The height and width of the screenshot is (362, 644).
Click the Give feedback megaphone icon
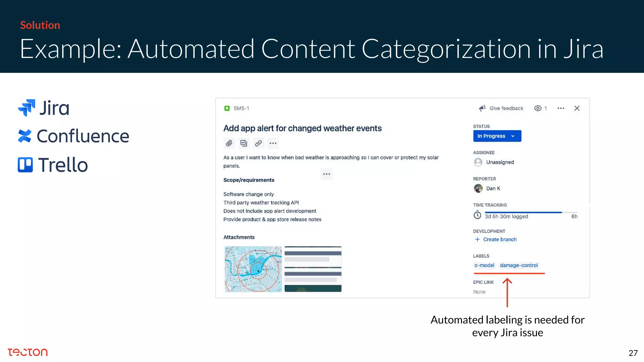coord(482,108)
